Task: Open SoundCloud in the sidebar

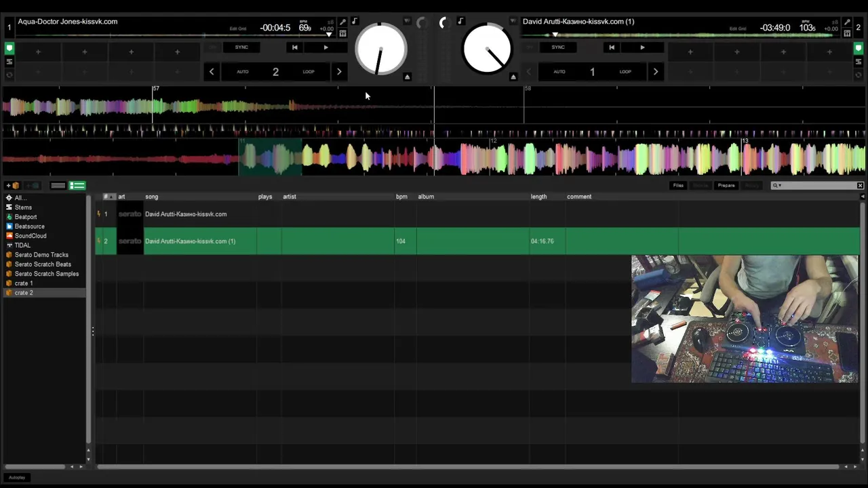Action: pyautogui.click(x=31, y=236)
